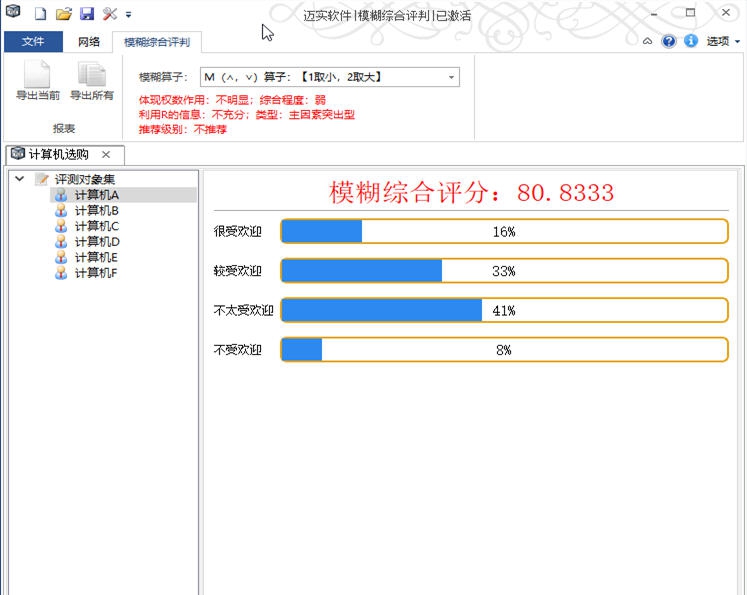Screen dimensions: 747x595
Task: Open the 选项 options dropdown
Action: tap(723, 41)
